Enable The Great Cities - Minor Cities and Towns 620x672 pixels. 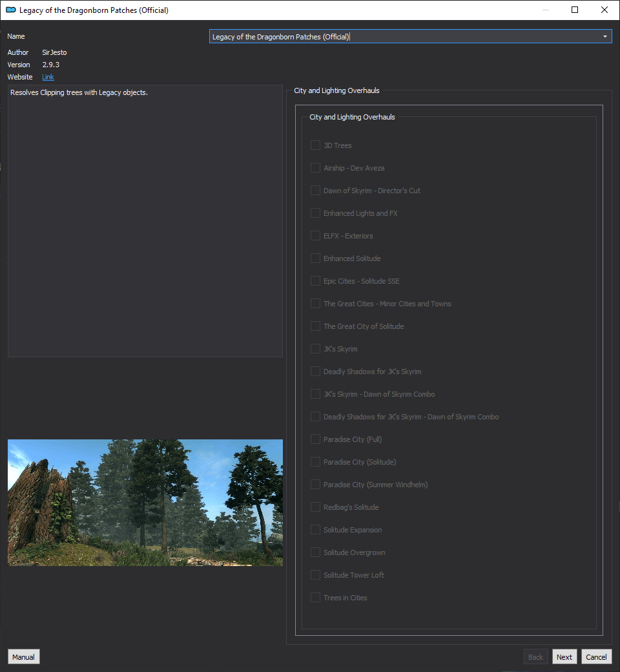(315, 304)
